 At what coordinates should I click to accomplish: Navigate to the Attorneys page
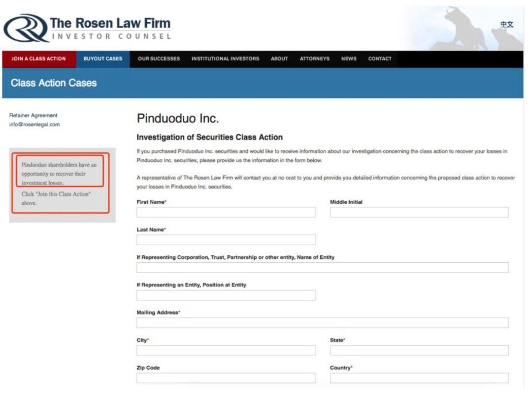tap(315, 59)
